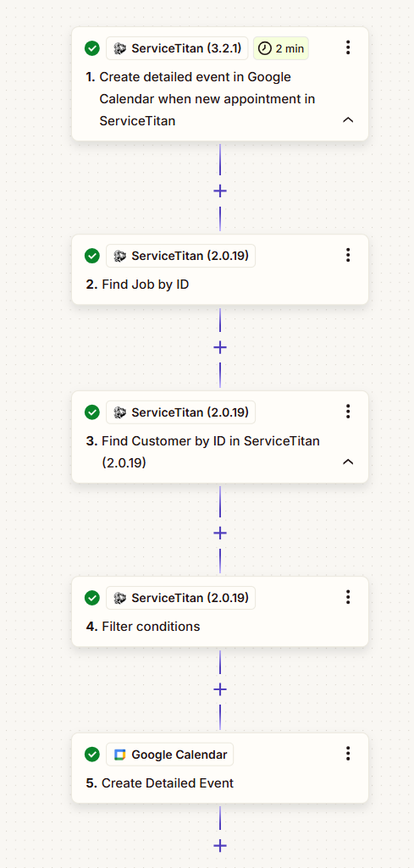414x868 pixels.
Task: Click green check status on Create Detailed Event
Action: coord(92,754)
